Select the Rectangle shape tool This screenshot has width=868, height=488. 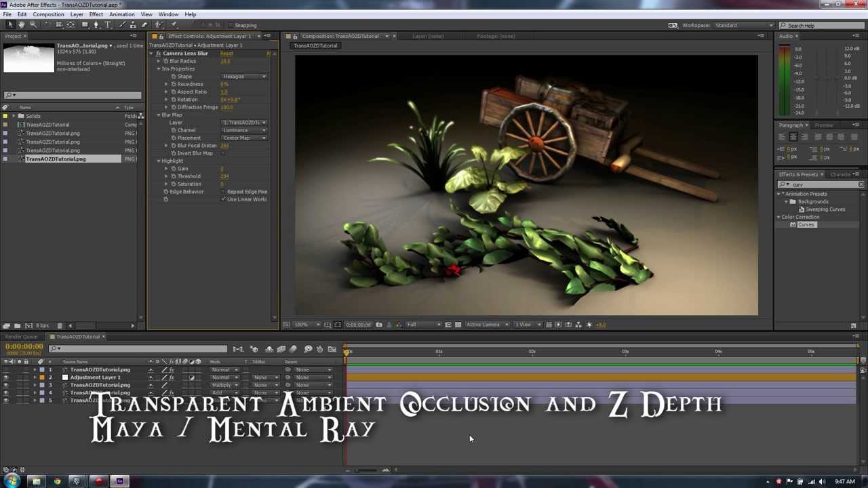coord(85,25)
